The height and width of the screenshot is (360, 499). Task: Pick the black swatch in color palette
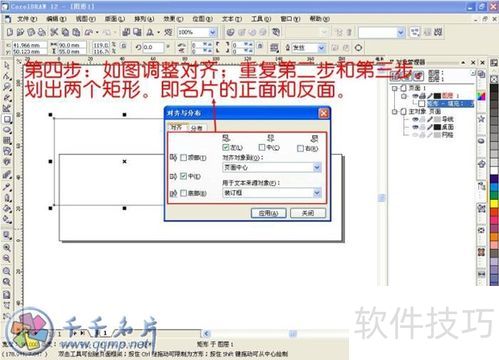tap(494, 88)
